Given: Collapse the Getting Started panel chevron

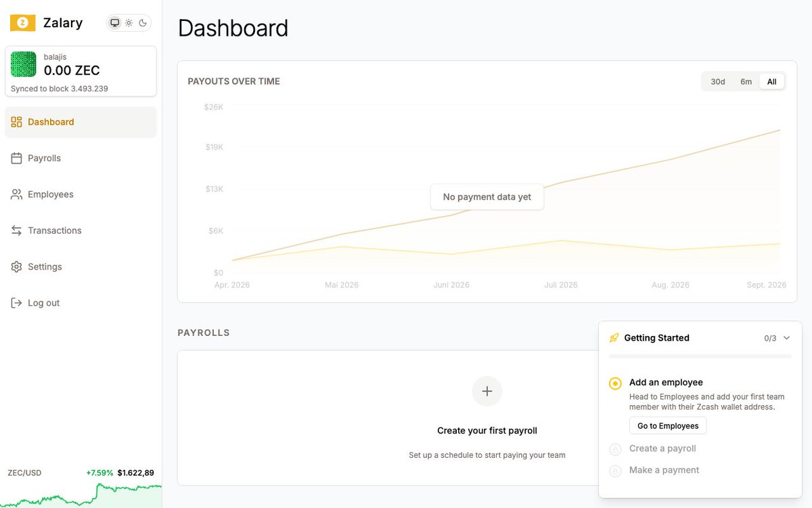Looking at the screenshot, I should (786, 337).
